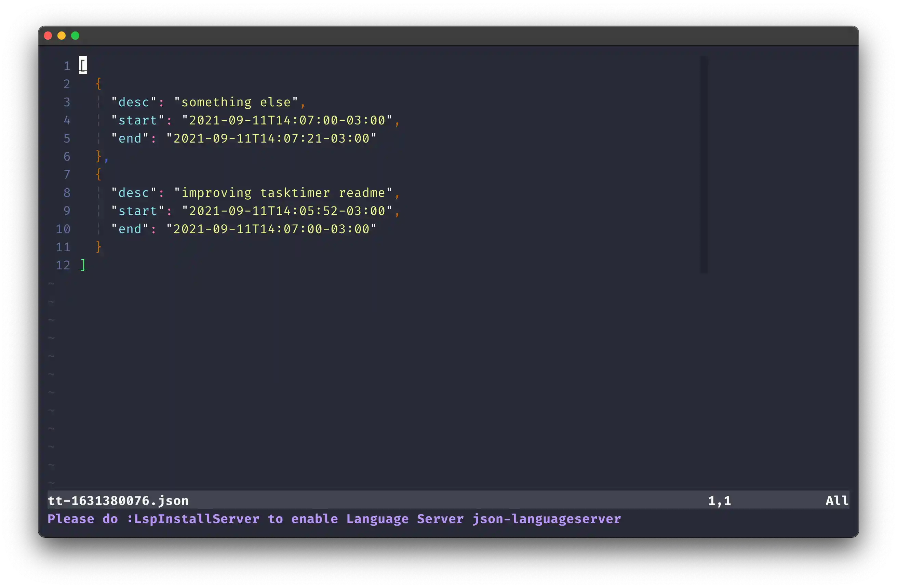Click the closing green square bracket
897x588 pixels.
pos(83,265)
